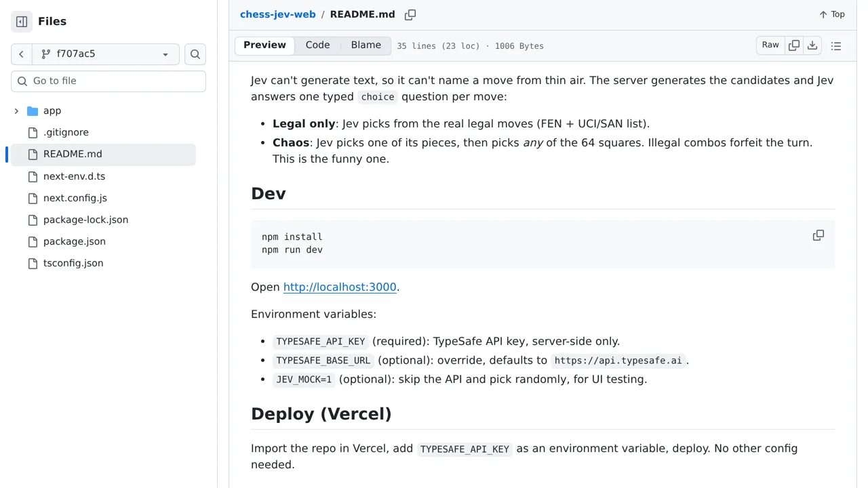
Task: Open package.json file
Action: [x=75, y=241]
